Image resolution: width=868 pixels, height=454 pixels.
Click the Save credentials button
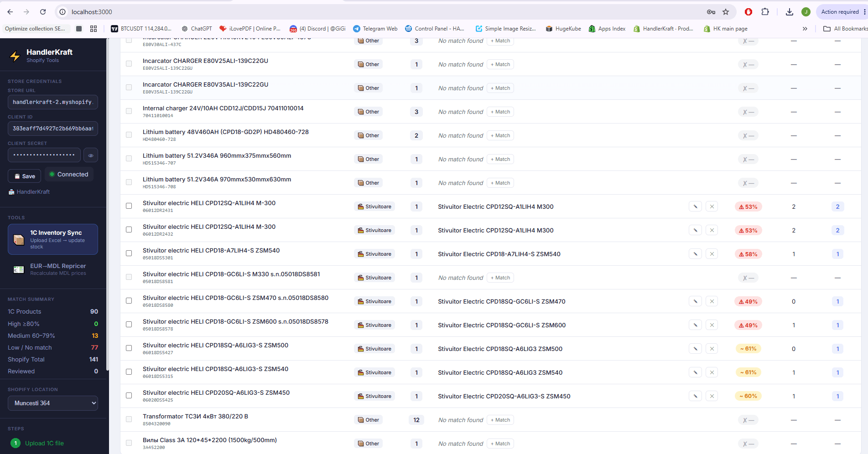pyautogui.click(x=25, y=176)
